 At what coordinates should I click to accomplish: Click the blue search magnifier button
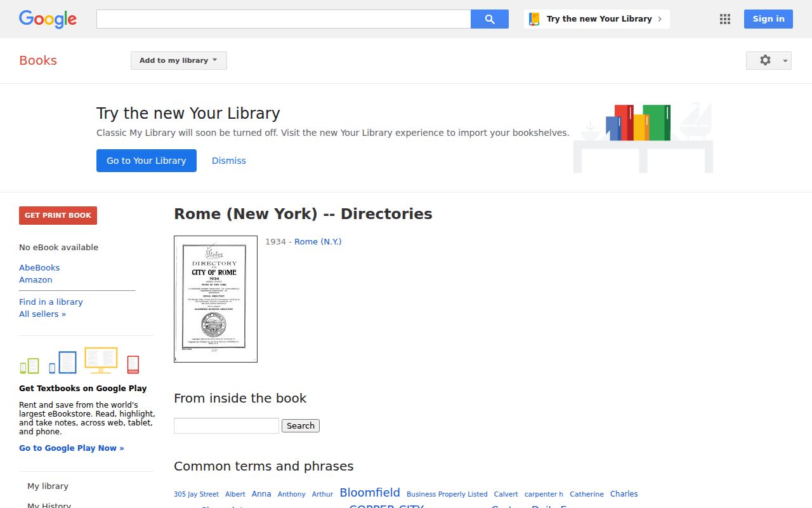(x=490, y=19)
